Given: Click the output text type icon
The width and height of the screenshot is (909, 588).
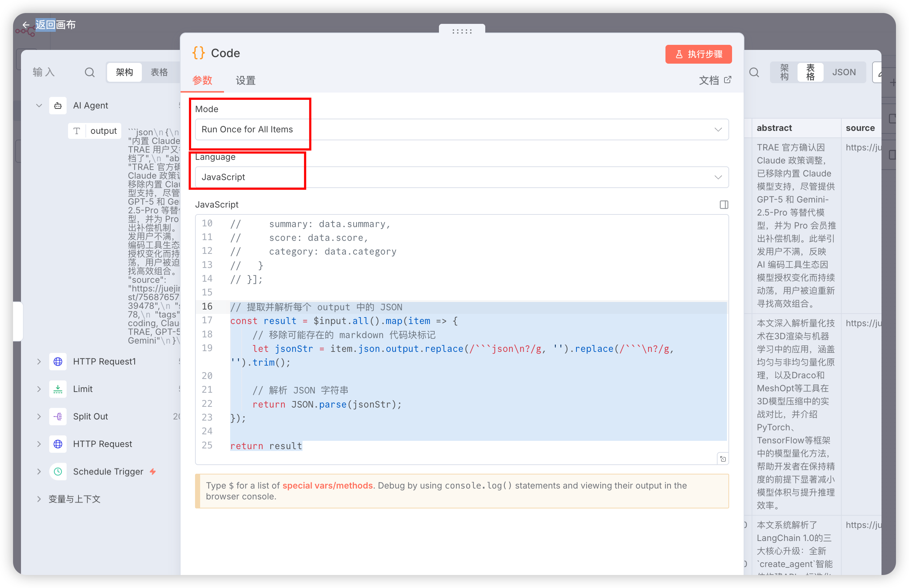Looking at the screenshot, I should tap(77, 131).
